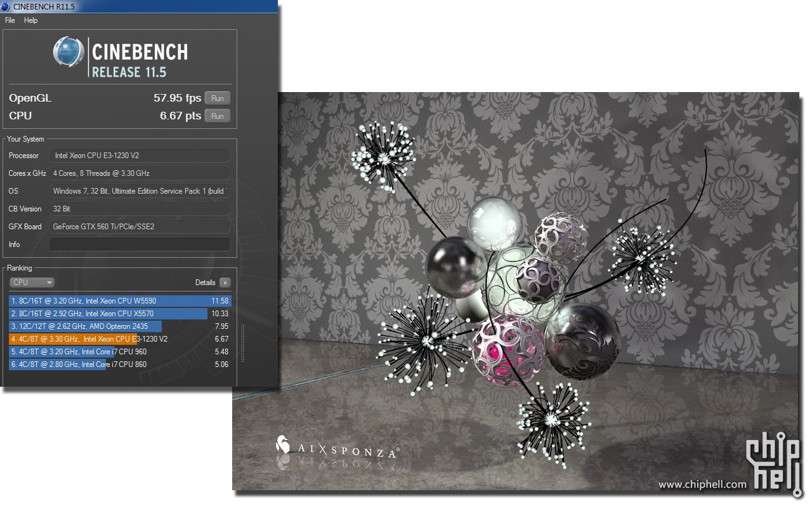Select ranking entry AMD Opteron 2435
The image size is (812, 508).
[121, 326]
